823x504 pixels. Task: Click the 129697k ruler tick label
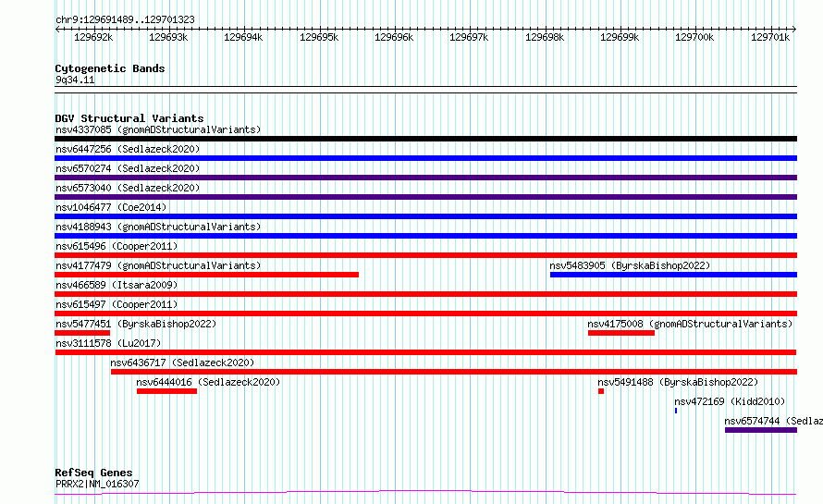tap(469, 37)
